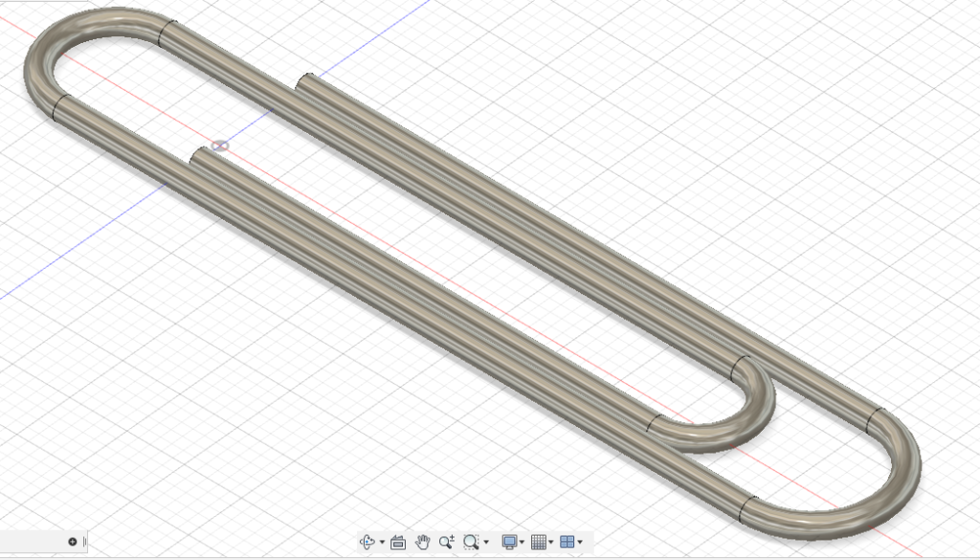
Task: Expand the Display Settings dropdown arrow
Action: (522, 542)
